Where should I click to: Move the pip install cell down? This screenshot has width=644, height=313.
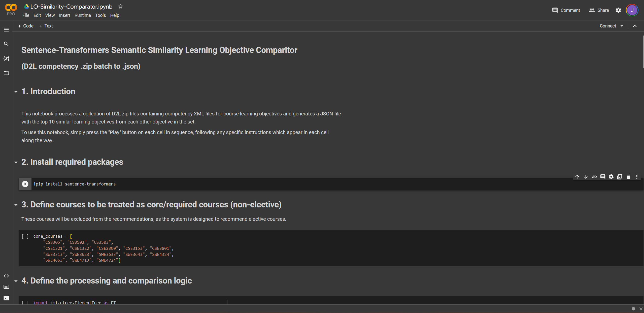click(586, 177)
